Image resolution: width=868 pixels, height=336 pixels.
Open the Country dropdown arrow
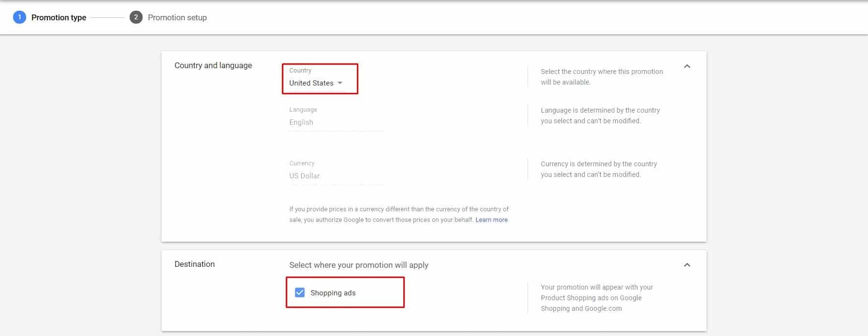pyautogui.click(x=340, y=83)
